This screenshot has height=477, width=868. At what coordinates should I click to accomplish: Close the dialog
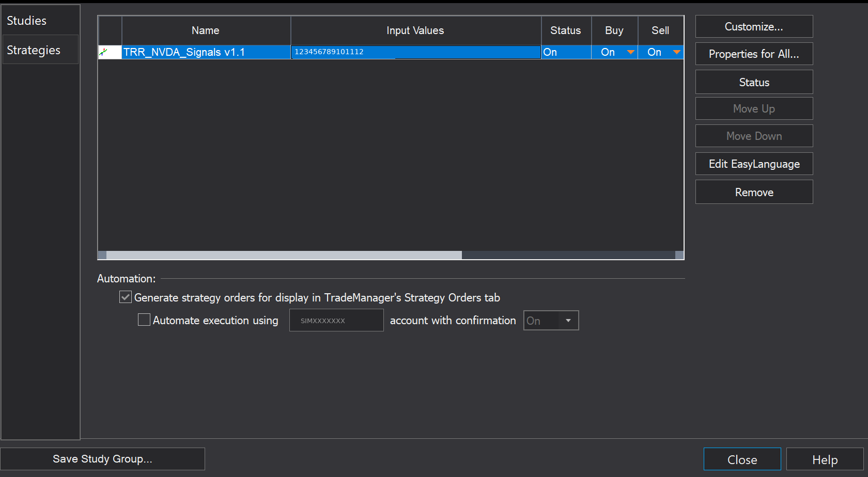(742, 459)
